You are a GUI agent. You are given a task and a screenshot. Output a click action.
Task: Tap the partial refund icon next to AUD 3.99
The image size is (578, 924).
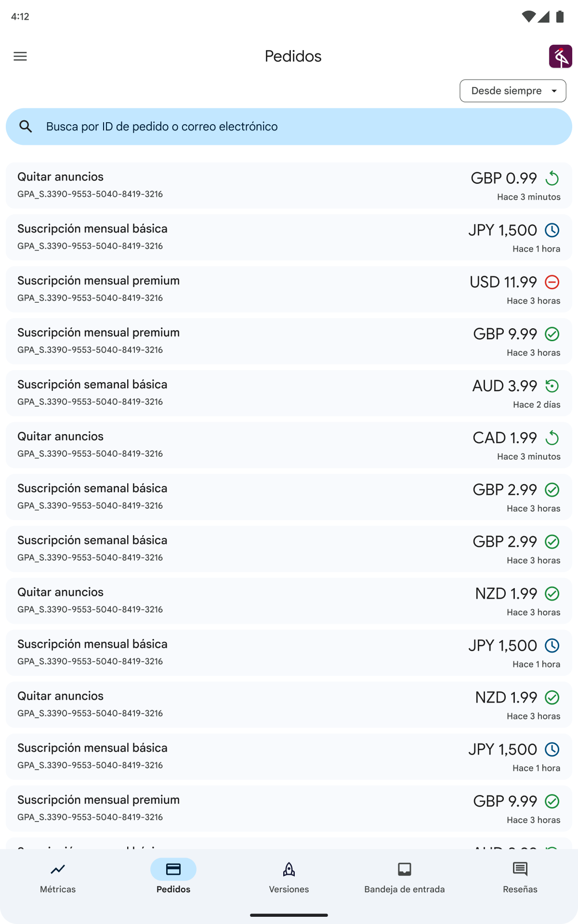tap(552, 386)
